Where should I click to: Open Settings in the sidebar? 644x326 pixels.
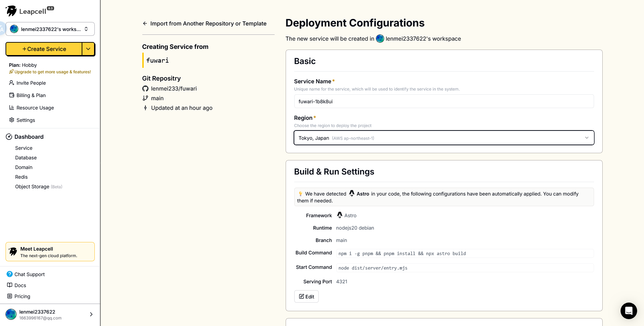coord(26,120)
